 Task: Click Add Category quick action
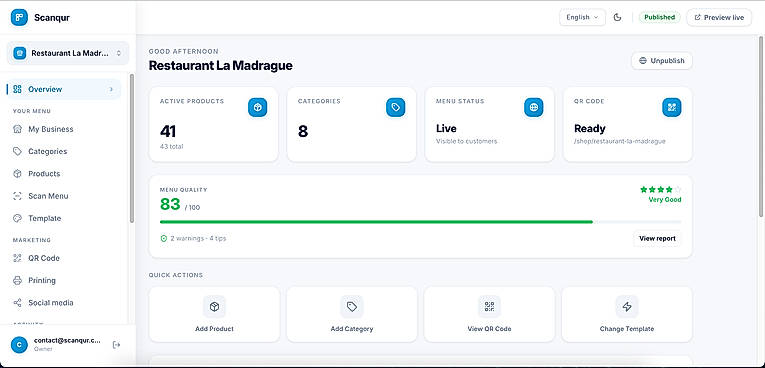pos(352,314)
